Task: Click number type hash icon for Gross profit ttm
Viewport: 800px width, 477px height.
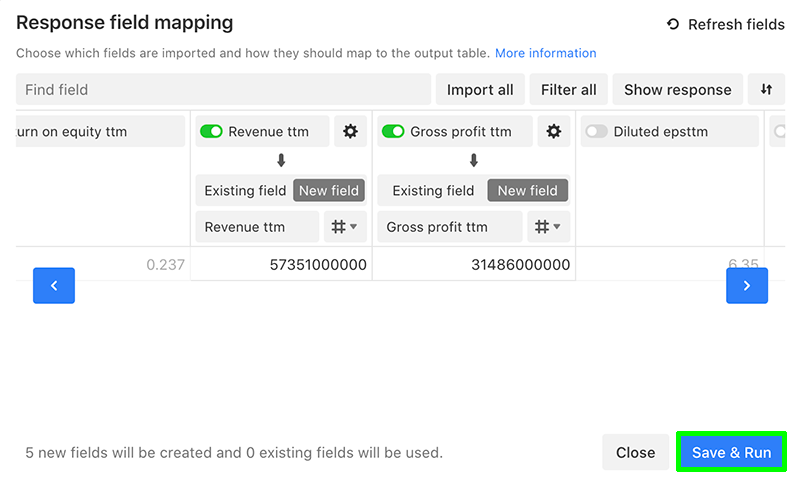Action: click(x=542, y=227)
